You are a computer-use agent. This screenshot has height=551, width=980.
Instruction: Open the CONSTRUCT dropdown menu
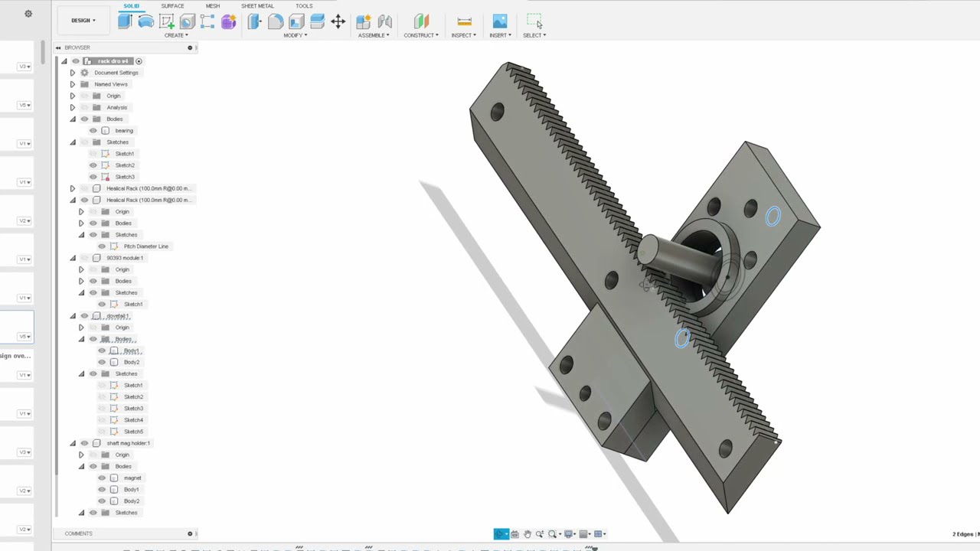421,35
